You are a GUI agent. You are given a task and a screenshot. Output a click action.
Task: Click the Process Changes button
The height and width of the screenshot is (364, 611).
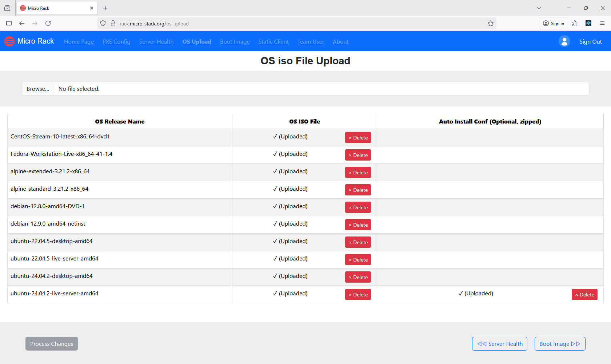(51, 344)
